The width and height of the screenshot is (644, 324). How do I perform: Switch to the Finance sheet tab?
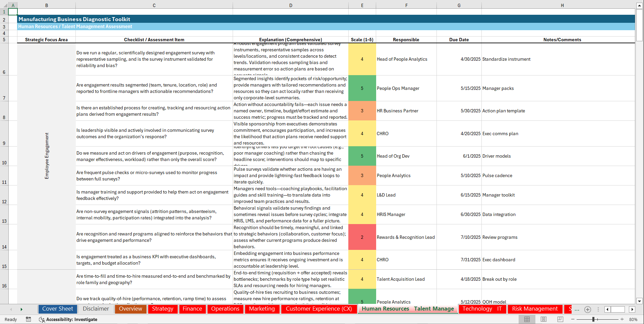[192, 309]
